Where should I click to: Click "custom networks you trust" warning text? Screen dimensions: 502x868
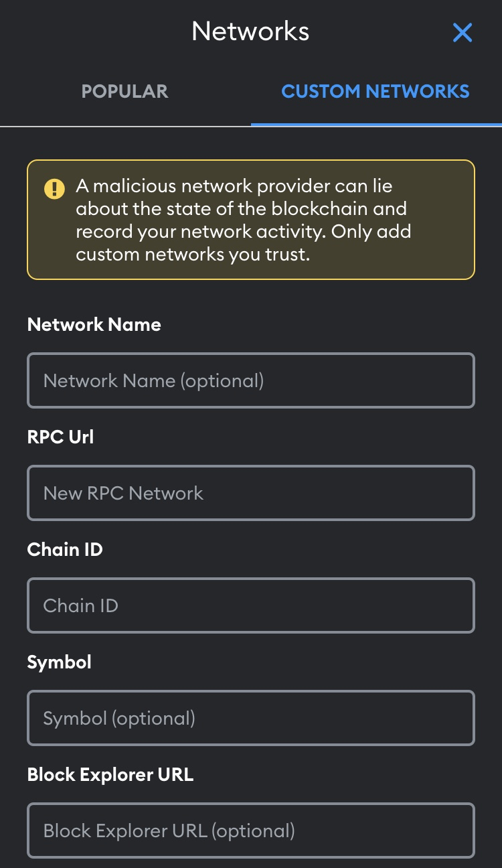193,255
